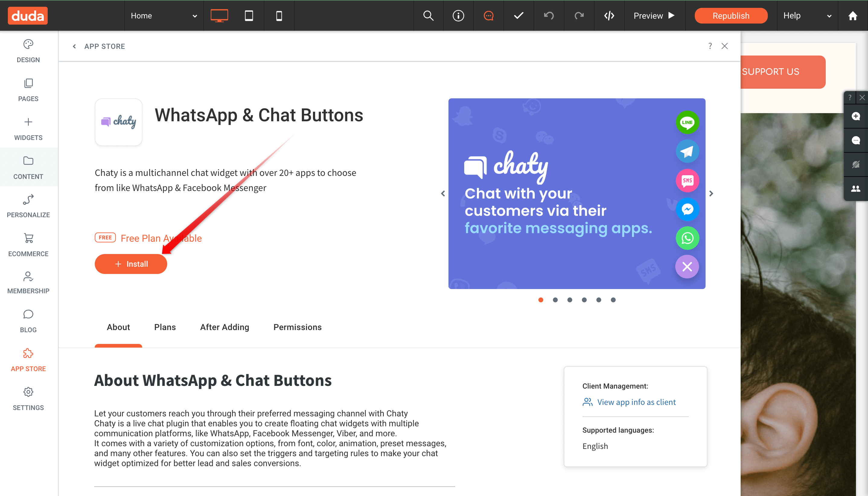The width and height of the screenshot is (868, 496).
Task: Open the App Store sidebar item
Action: pos(28,360)
